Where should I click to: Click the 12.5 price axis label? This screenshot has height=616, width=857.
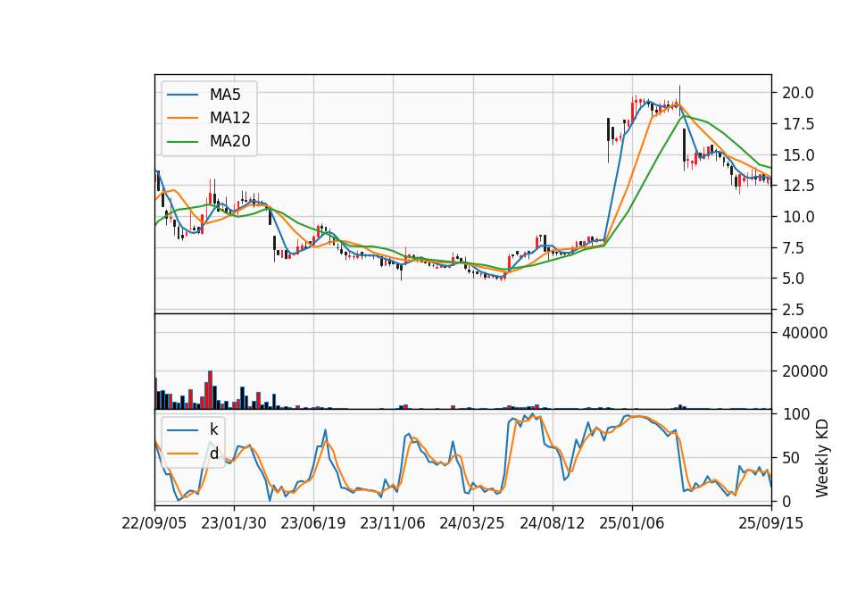[x=798, y=186]
